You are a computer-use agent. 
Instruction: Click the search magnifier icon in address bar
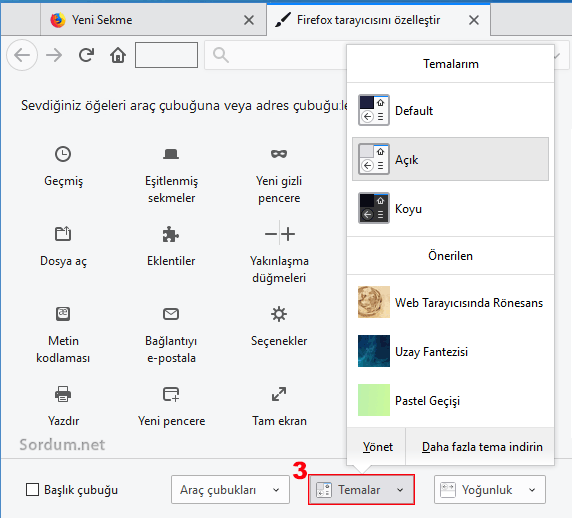[221, 55]
